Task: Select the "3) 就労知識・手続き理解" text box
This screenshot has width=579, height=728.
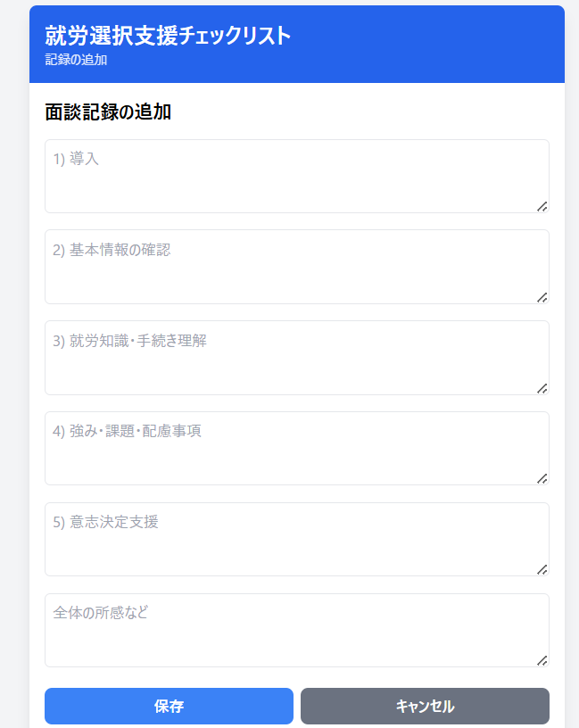Action: click(296, 358)
